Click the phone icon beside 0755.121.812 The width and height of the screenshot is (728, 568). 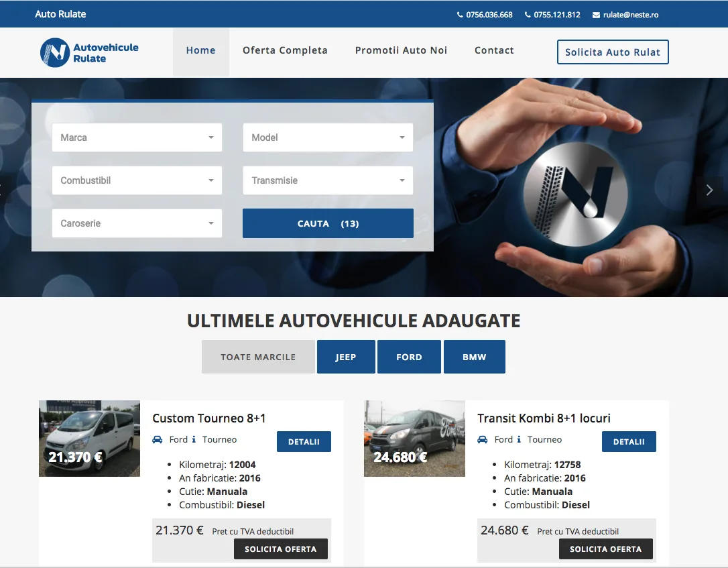527,14
